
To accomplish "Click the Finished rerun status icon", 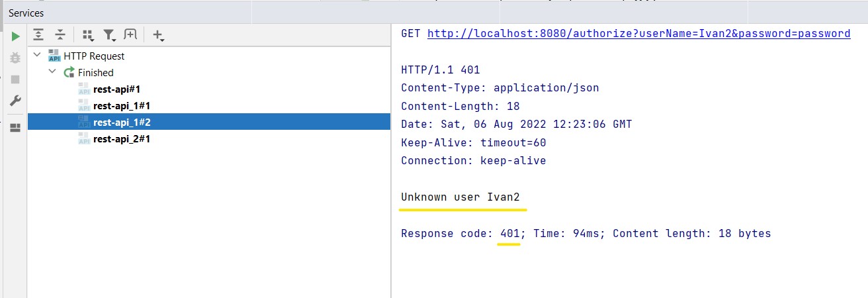I will (x=69, y=73).
